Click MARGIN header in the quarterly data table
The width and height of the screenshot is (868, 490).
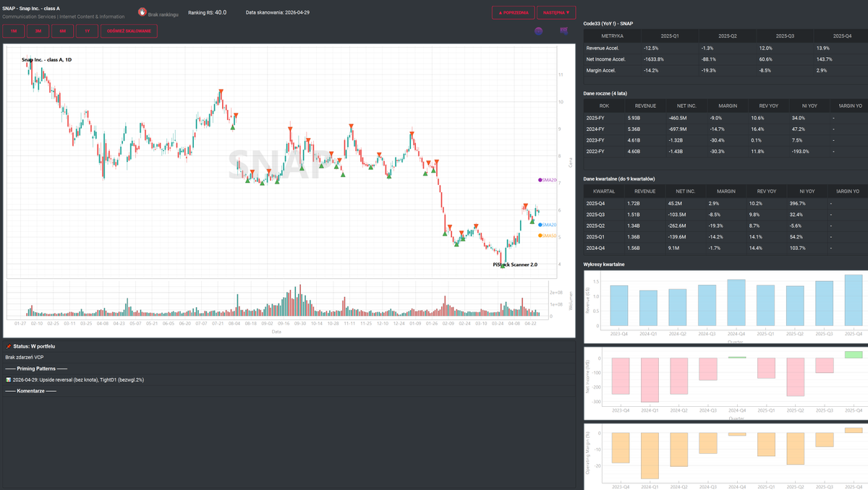pyautogui.click(x=728, y=192)
